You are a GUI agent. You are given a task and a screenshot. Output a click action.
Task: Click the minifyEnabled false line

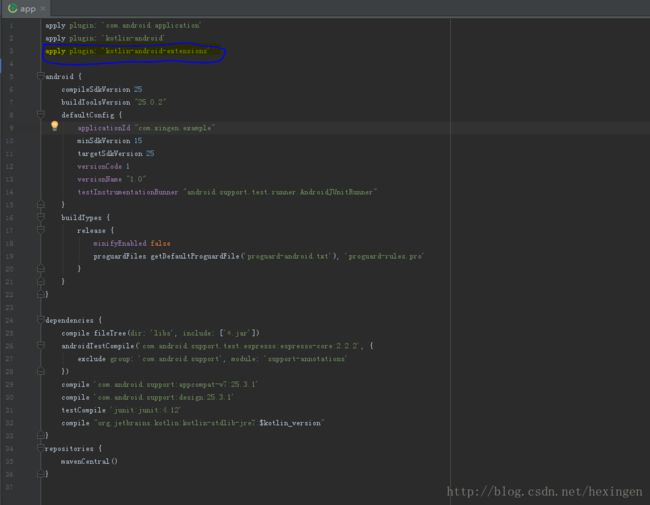(x=132, y=243)
